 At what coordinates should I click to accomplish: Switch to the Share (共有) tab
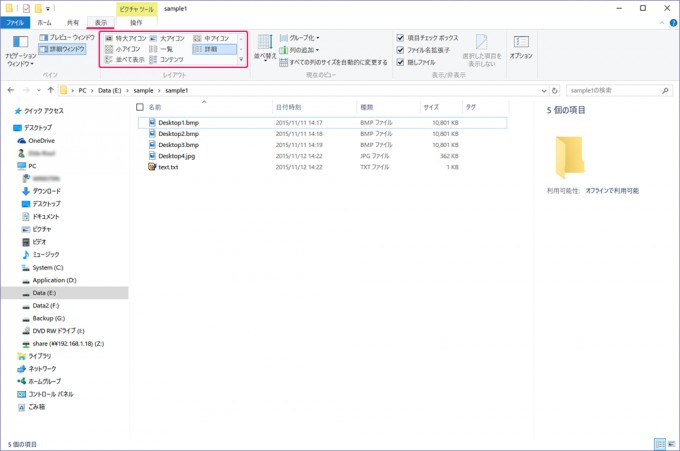(72, 23)
